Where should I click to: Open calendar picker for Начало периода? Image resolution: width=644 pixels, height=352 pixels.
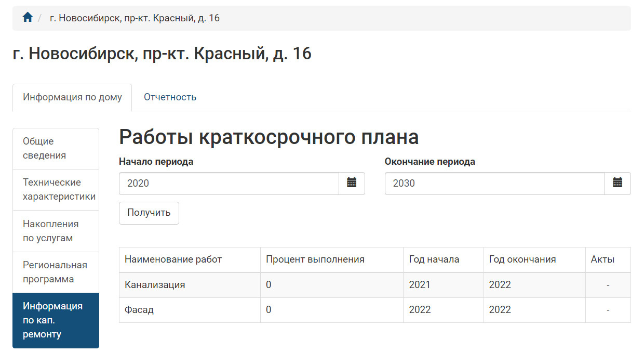tap(352, 183)
